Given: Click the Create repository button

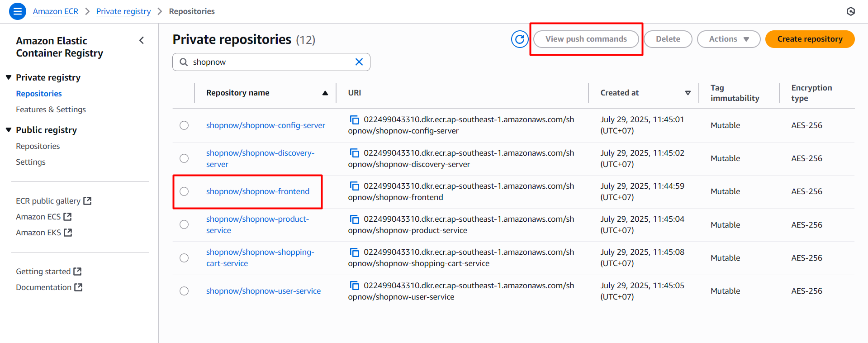Looking at the screenshot, I should pos(809,39).
